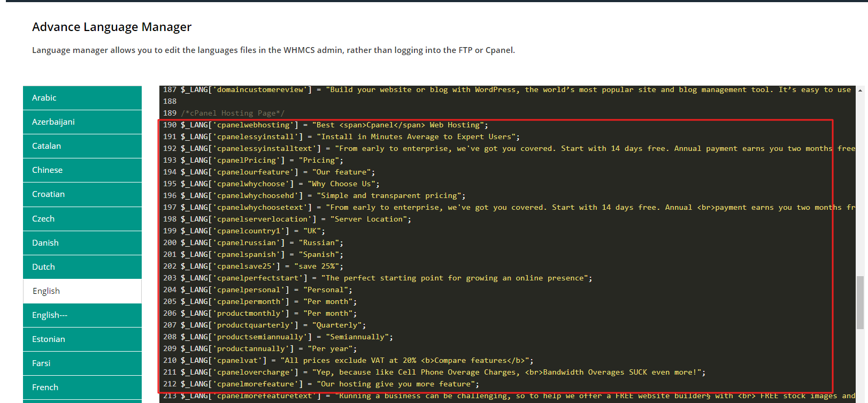Switch to the Catalan language
Screen dimensions: 868x403
point(82,146)
